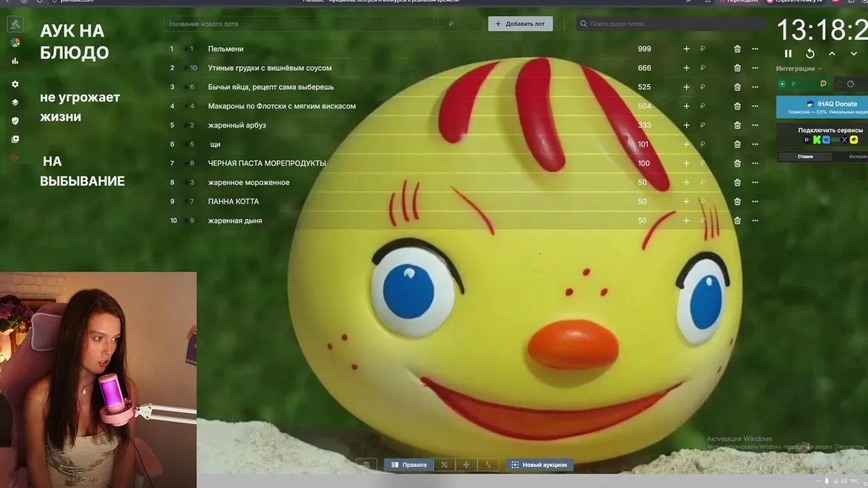
Task: Click the stacked layers sidebar icon
Action: [15, 102]
